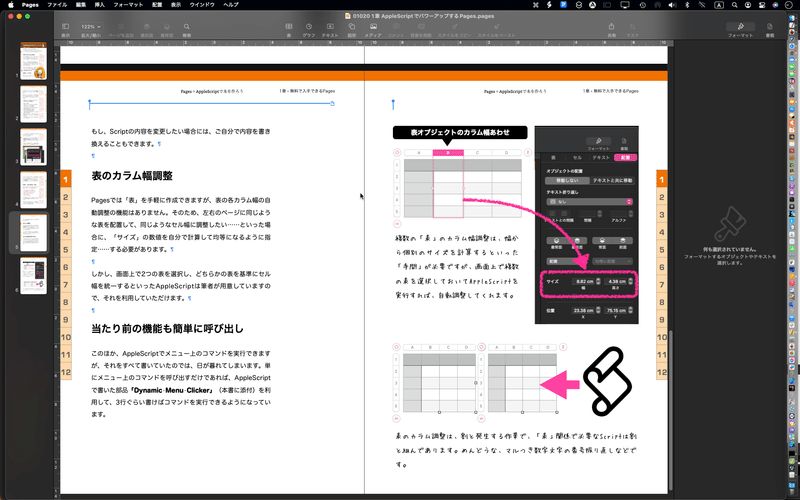Click paragraph starting もし、Scriptの内容を変更したい
This screenshot has width=800, height=500.
[x=181, y=138]
